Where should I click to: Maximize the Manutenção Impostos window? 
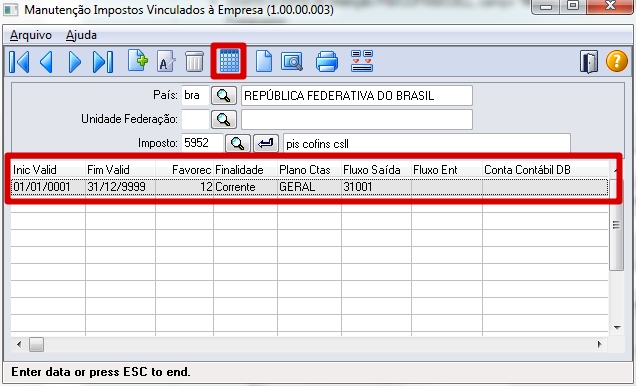[x=573, y=6]
